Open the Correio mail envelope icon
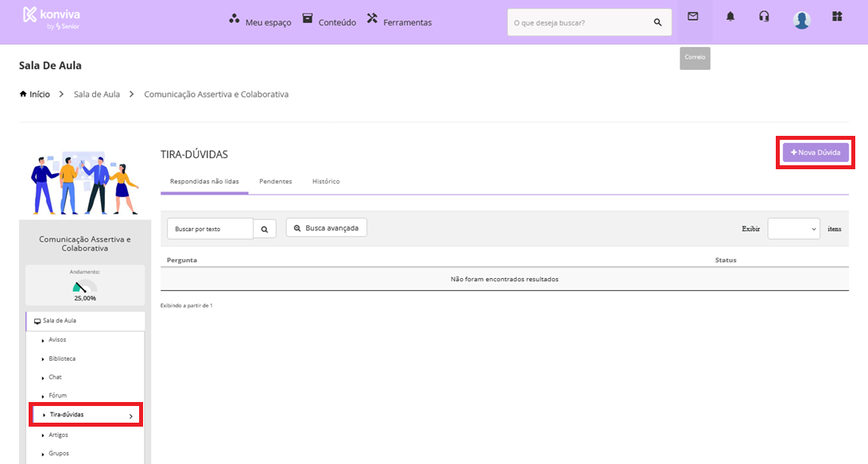868x464 pixels. (x=692, y=17)
